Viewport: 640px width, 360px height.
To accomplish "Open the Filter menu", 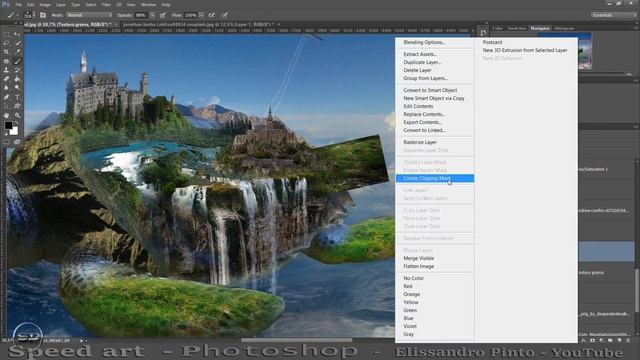I will 106,4.
